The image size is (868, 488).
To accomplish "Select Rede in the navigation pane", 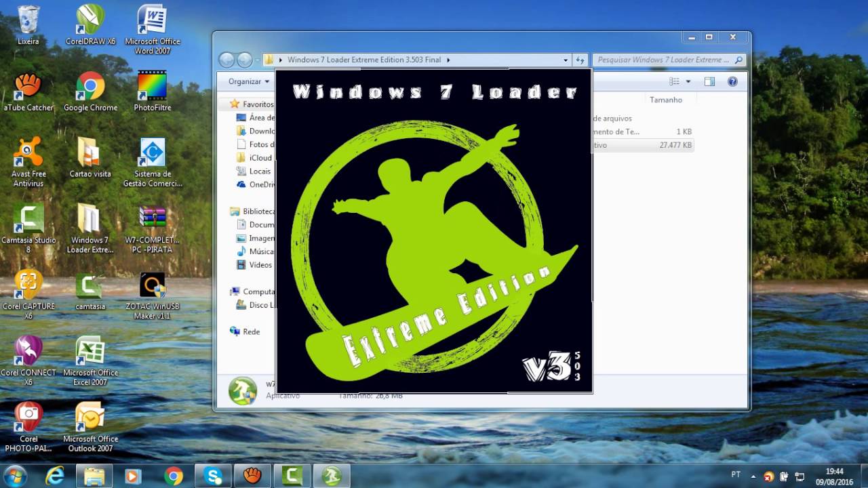I will [x=245, y=331].
